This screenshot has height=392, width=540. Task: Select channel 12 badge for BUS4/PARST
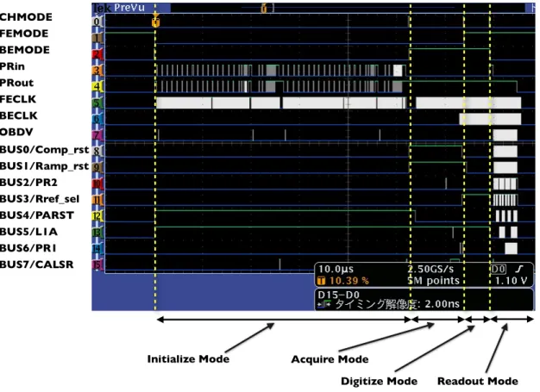point(97,216)
